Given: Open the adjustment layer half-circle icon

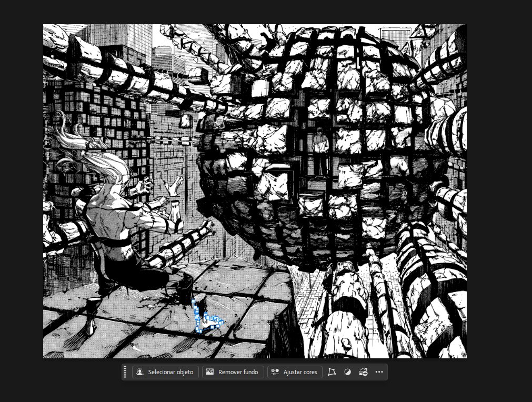Looking at the screenshot, I should tap(347, 372).
